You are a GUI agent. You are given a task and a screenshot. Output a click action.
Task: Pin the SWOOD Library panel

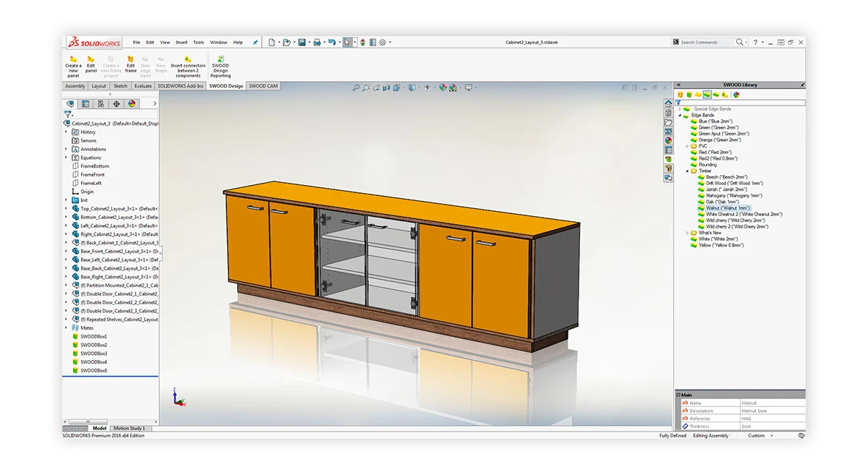[803, 85]
